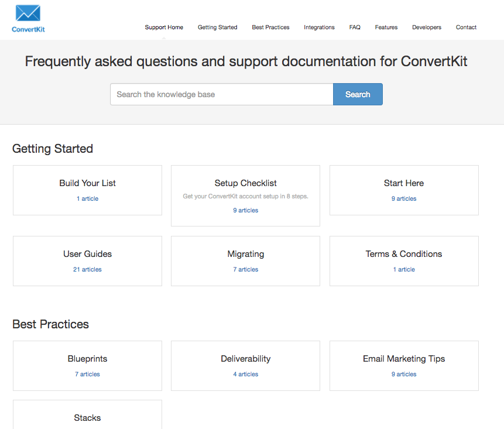Click the Contact link in header
Screen dimensions: 504x429
[x=466, y=28]
